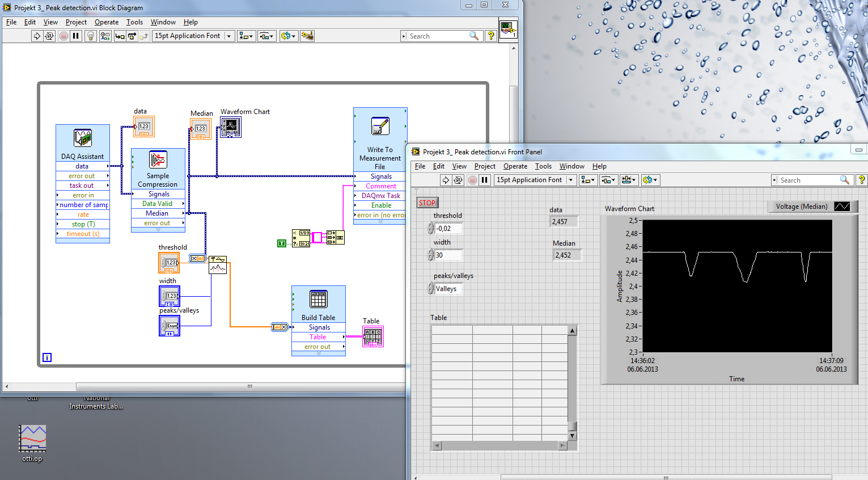868x480 pixels.
Task: Click Sample Compression express VI icon
Action: (158, 160)
